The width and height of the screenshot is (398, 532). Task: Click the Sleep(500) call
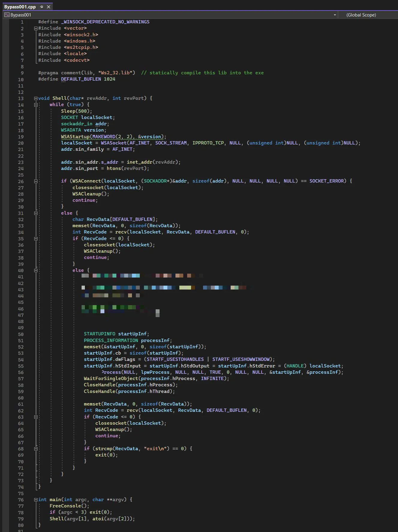tap(76, 111)
